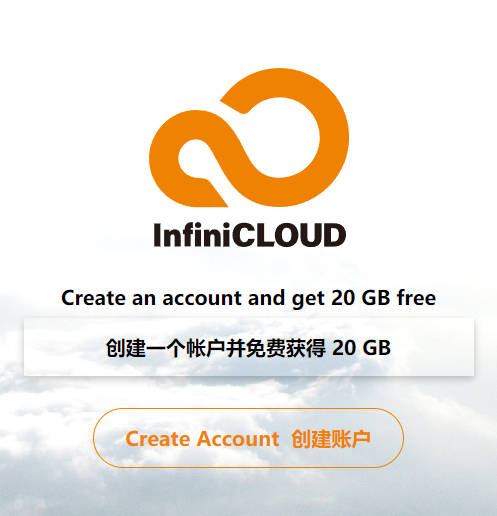Click the "Infini" part of the wordmark

click(192, 235)
